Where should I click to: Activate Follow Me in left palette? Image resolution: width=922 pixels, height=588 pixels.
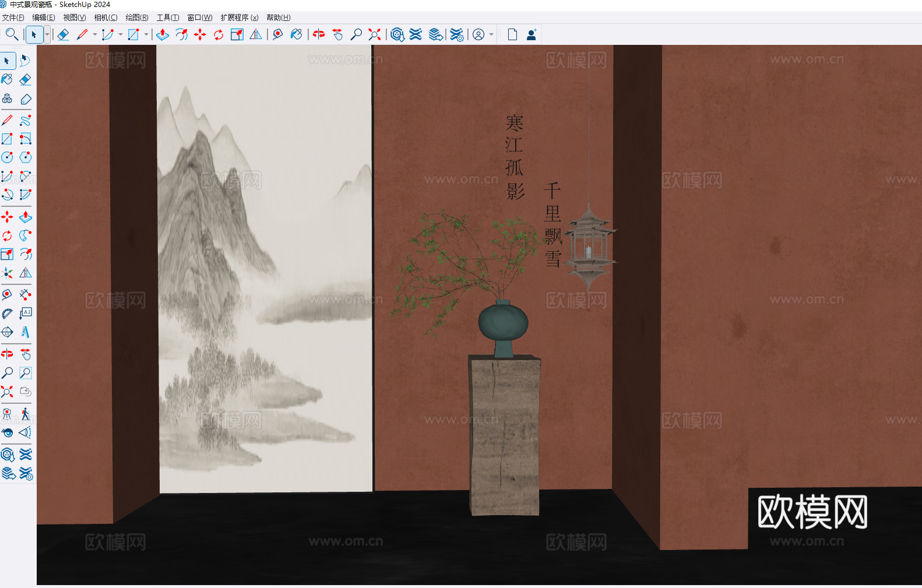click(x=25, y=235)
